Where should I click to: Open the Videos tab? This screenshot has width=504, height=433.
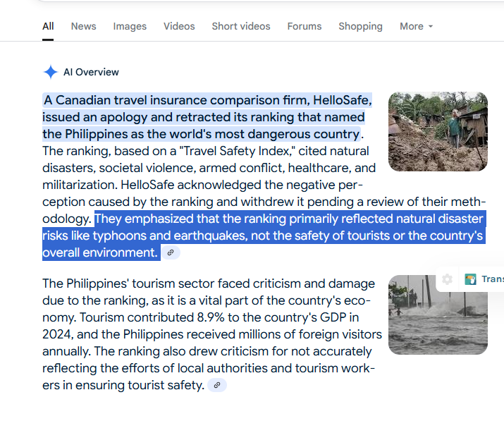point(179,26)
